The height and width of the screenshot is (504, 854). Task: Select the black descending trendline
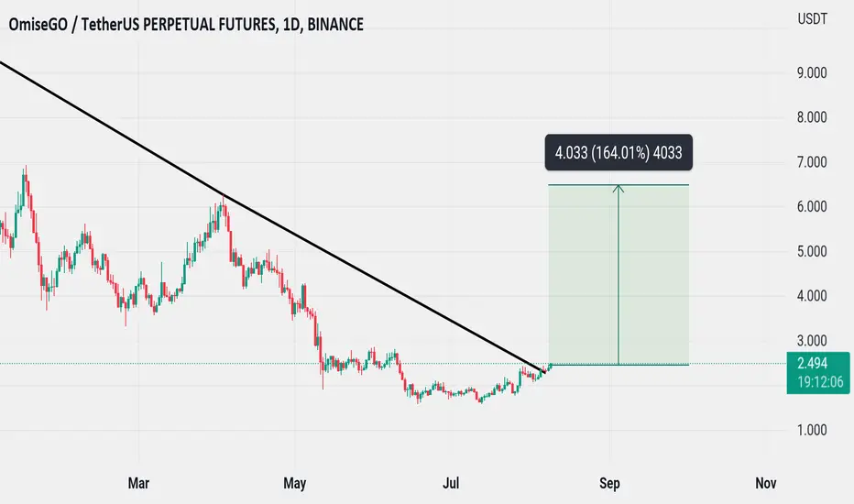pos(272,218)
